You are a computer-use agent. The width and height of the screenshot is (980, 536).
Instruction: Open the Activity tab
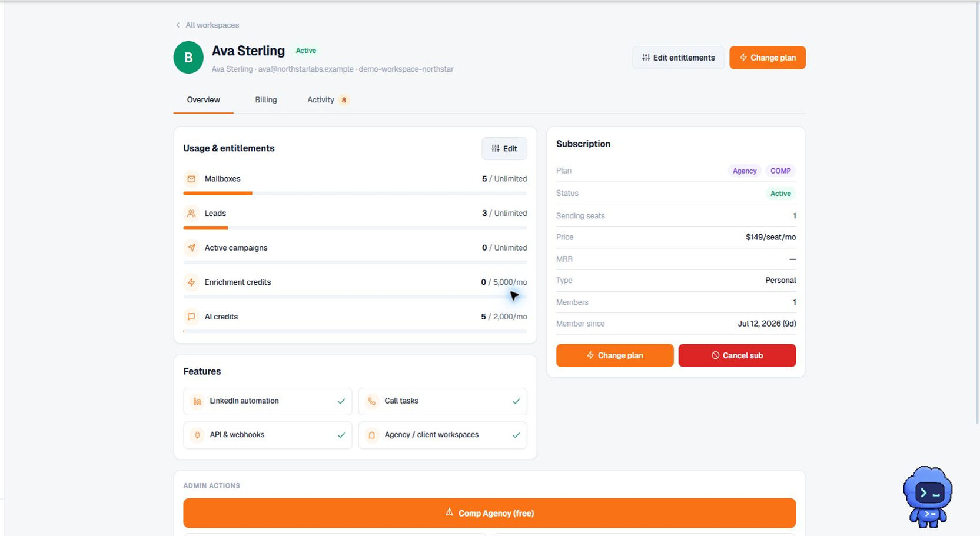tap(321, 100)
